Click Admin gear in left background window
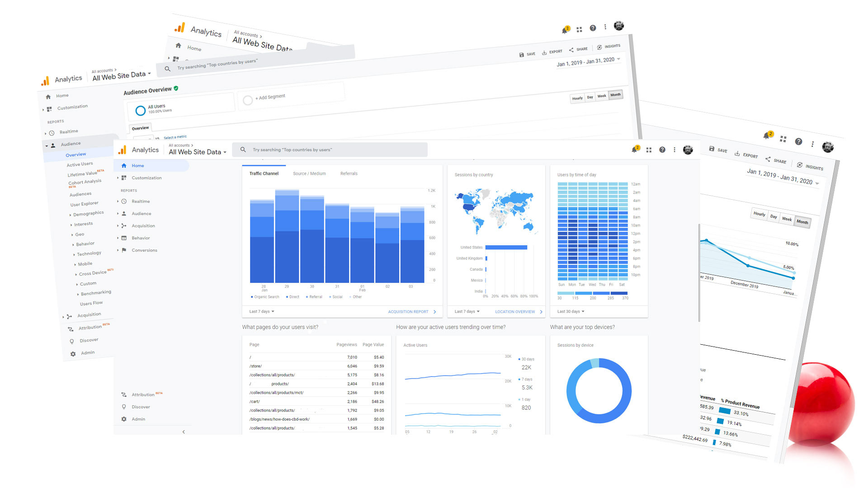 tap(73, 354)
